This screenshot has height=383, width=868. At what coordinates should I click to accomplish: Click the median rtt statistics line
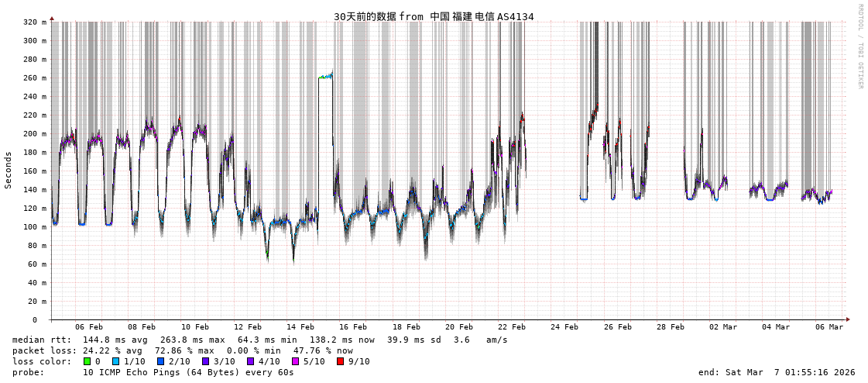[x=260, y=340]
